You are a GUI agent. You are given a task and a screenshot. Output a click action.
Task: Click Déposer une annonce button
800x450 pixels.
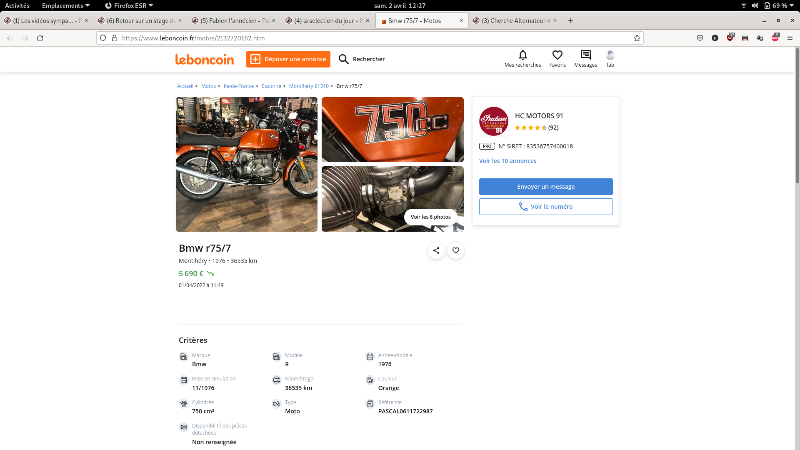(288, 59)
